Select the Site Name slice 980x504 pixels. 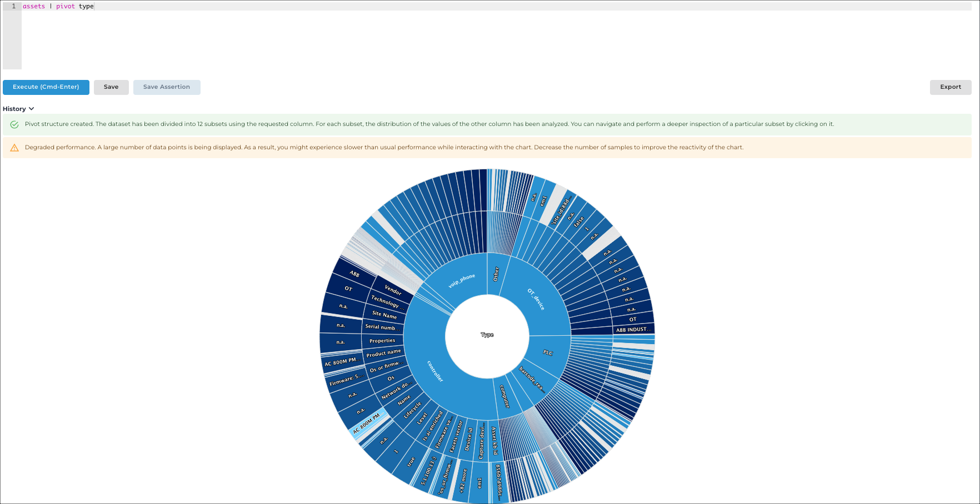click(x=384, y=314)
